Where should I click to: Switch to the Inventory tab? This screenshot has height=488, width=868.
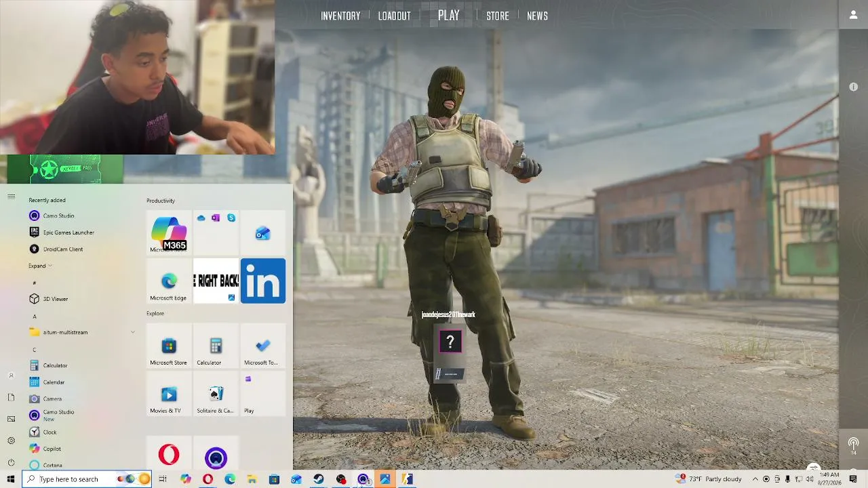point(340,16)
